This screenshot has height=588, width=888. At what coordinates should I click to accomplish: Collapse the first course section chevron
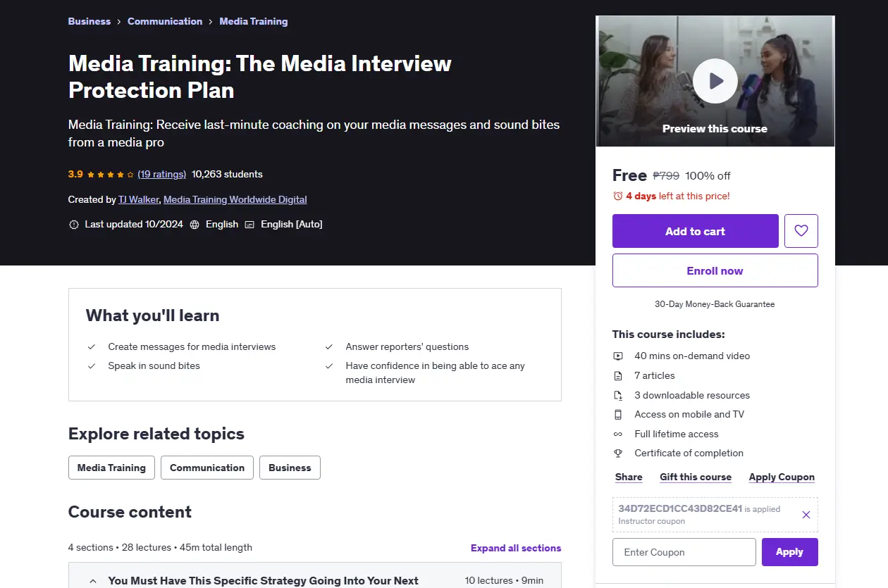(92, 581)
